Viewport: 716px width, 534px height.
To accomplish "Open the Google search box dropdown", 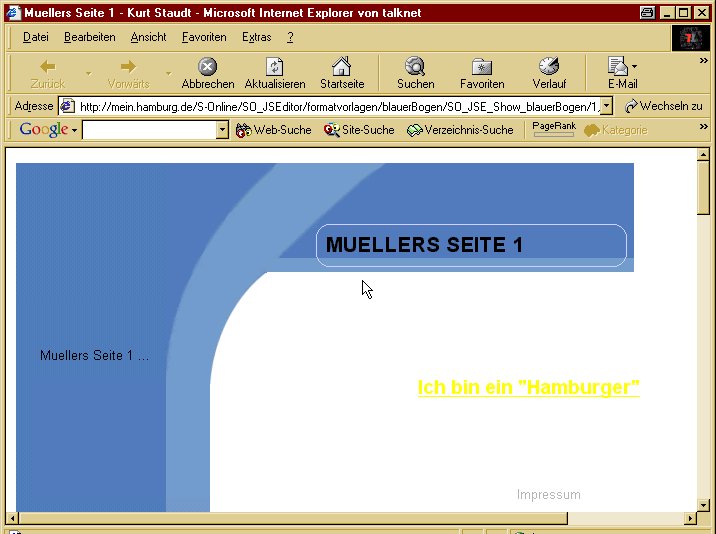I will tap(222, 131).
